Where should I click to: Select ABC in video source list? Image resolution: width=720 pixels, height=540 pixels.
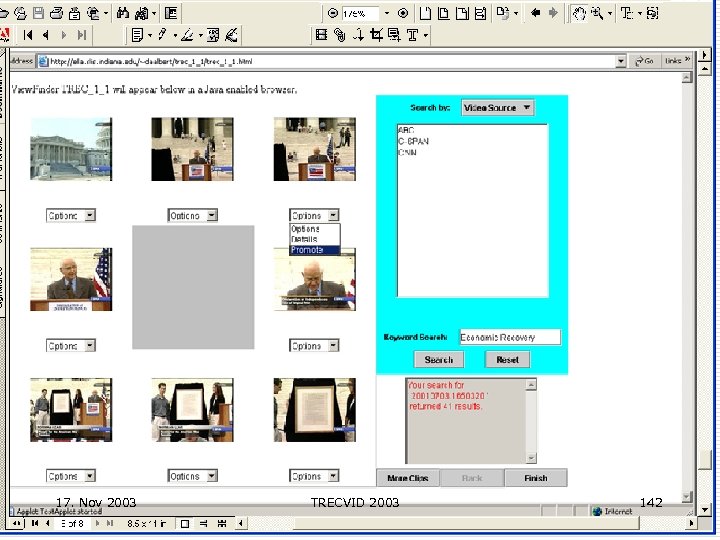pyautogui.click(x=406, y=130)
